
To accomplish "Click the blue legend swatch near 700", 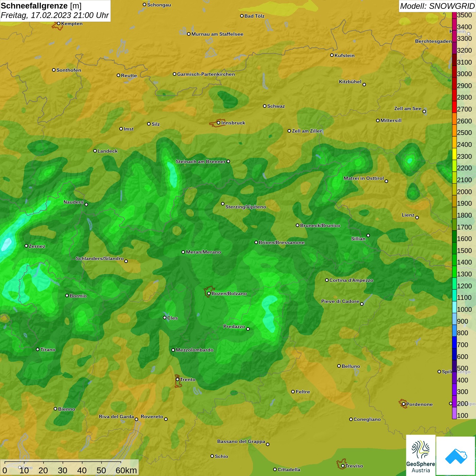I will [x=454, y=342].
